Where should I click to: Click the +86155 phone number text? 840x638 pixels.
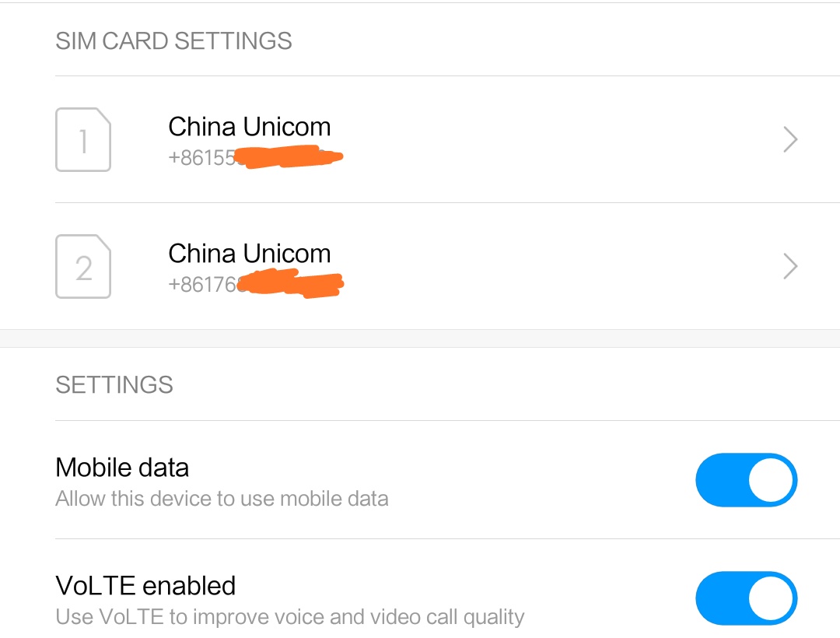(201, 158)
